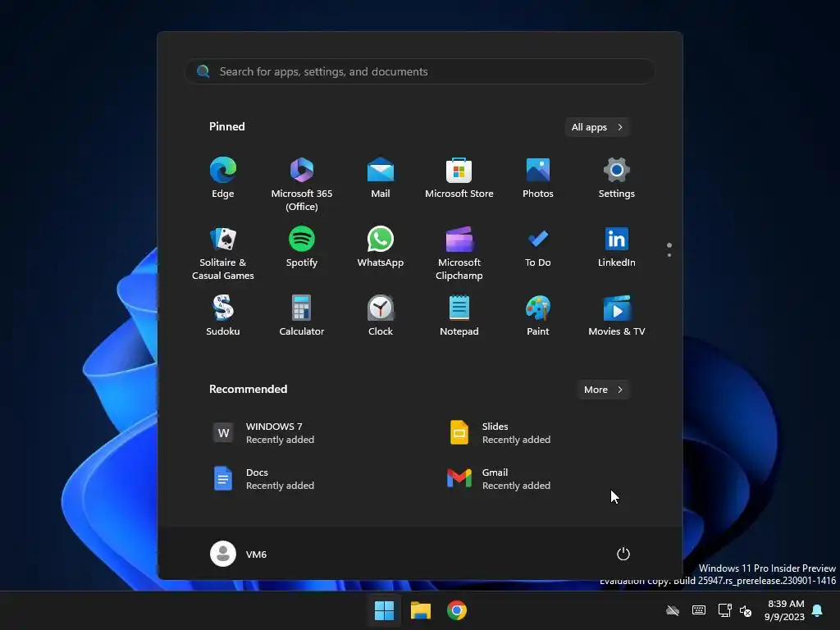Click the network display tray icon

point(725,610)
